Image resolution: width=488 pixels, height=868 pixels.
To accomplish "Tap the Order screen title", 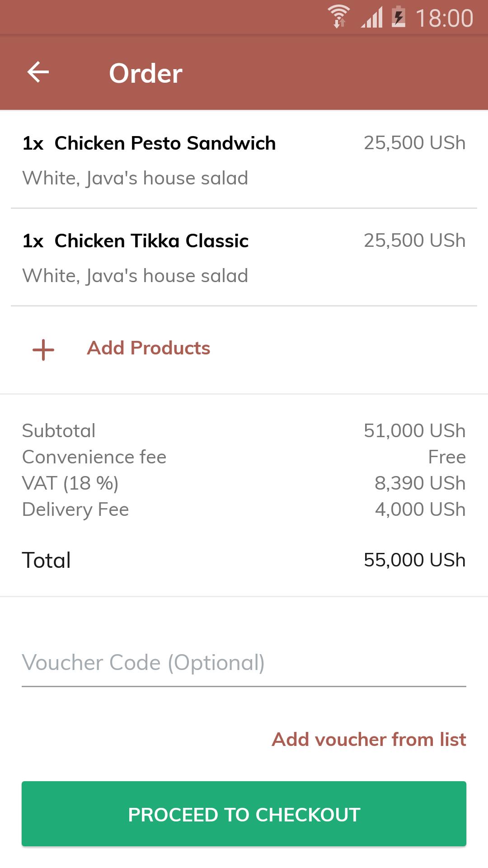I will coord(145,73).
